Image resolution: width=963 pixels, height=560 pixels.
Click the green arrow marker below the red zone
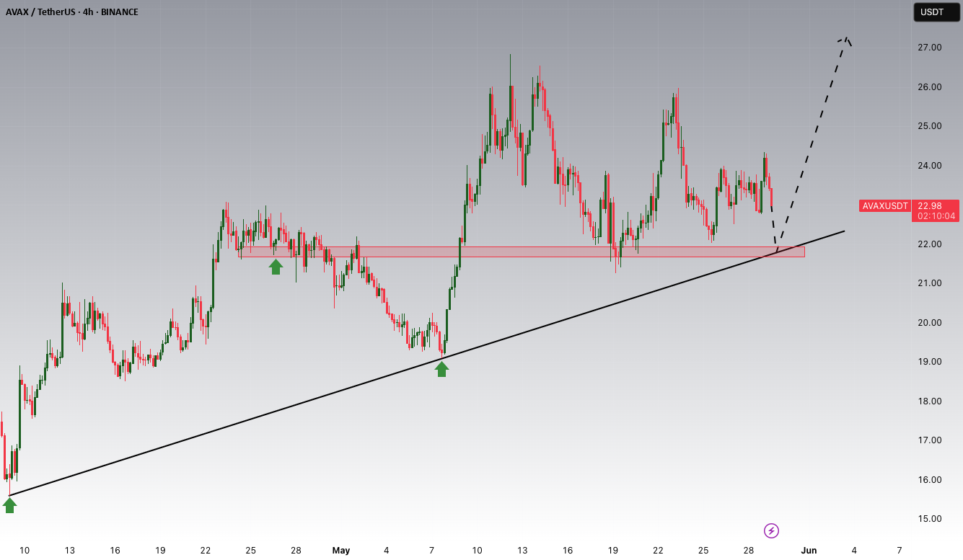coord(276,267)
